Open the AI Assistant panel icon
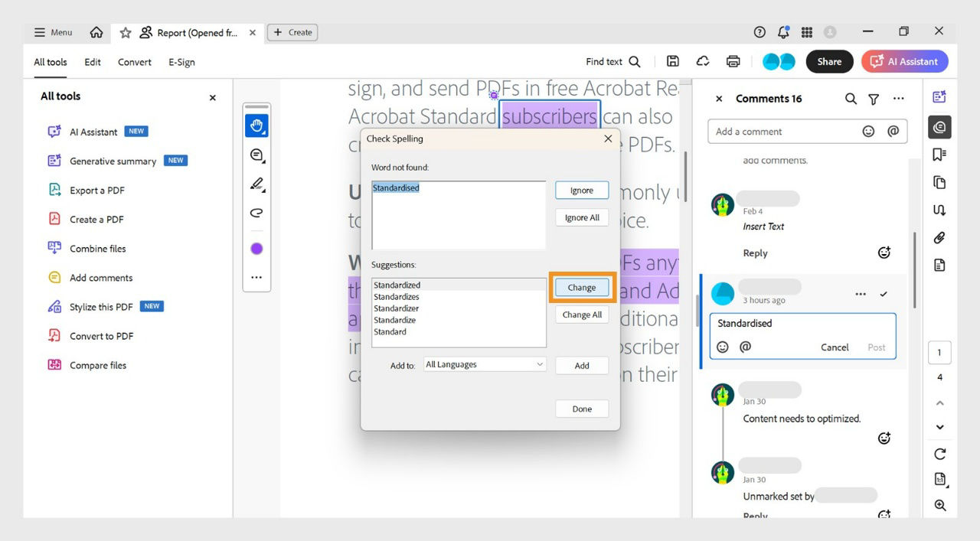Screen dimensions: 980x541 (940, 97)
